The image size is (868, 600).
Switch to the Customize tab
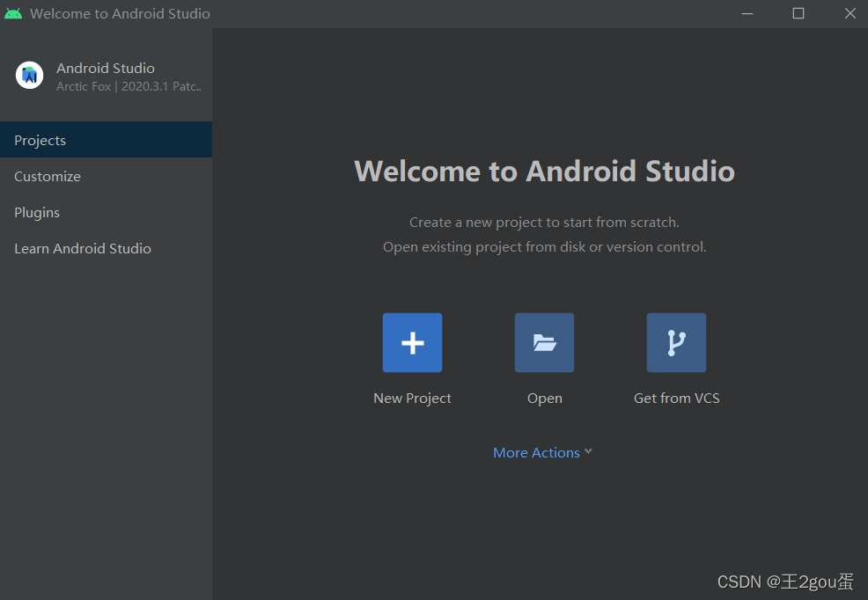(106, 176)
